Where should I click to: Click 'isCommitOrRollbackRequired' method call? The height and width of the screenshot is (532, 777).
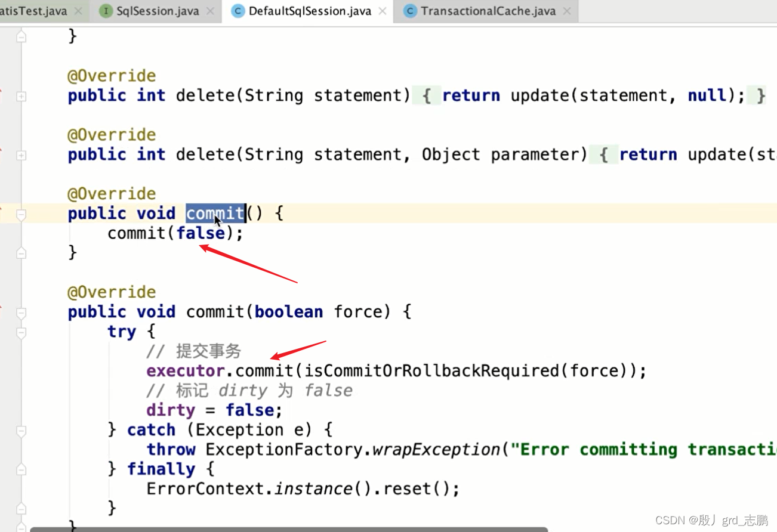tap(432, 371)
